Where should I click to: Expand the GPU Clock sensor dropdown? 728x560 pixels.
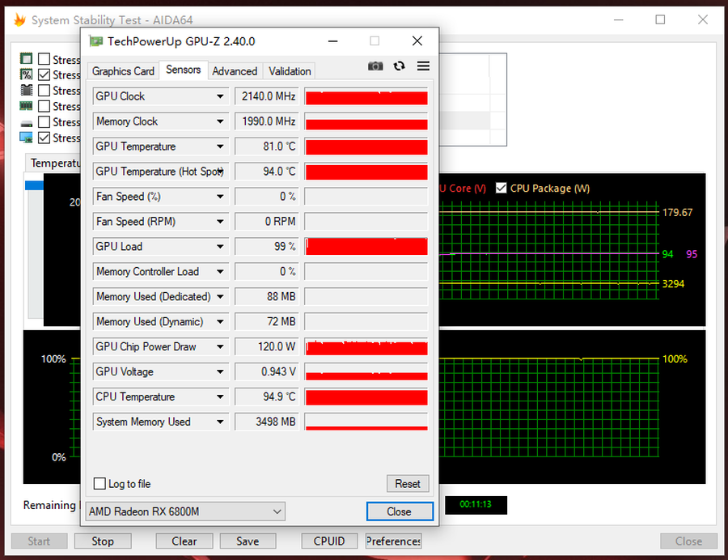220,96
